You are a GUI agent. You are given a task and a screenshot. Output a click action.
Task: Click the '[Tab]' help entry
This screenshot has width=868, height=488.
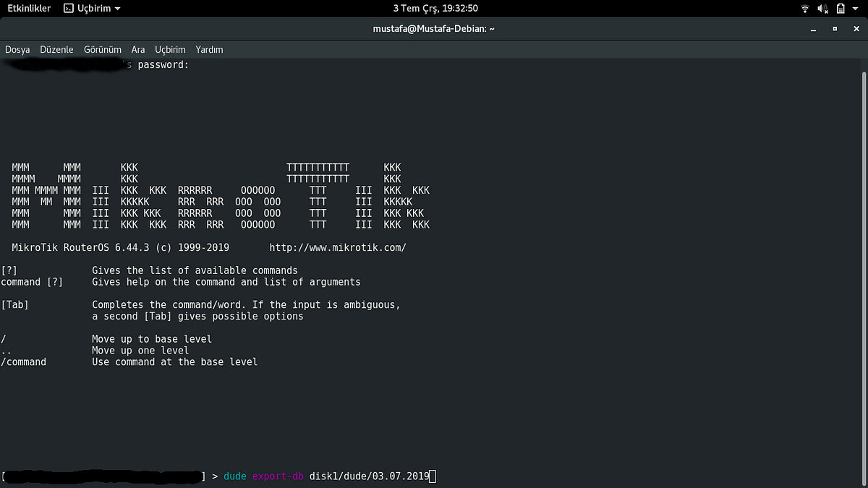[x=14, y=304]
